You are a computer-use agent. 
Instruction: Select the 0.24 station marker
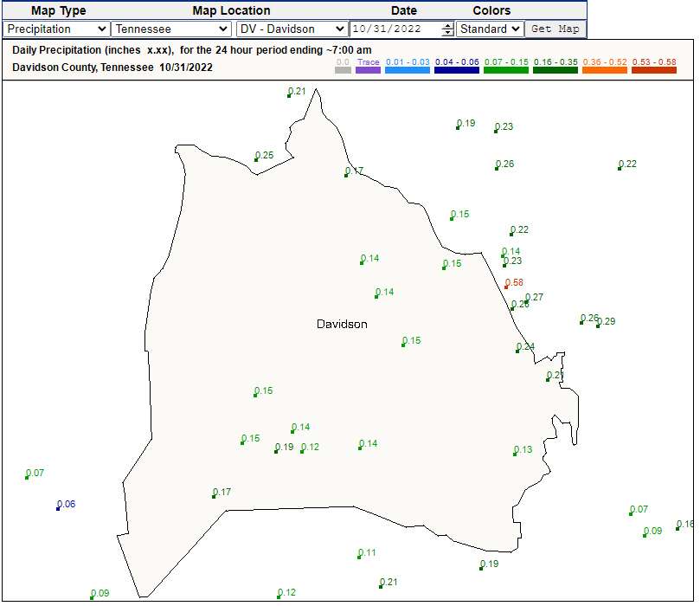pos(517,351)
